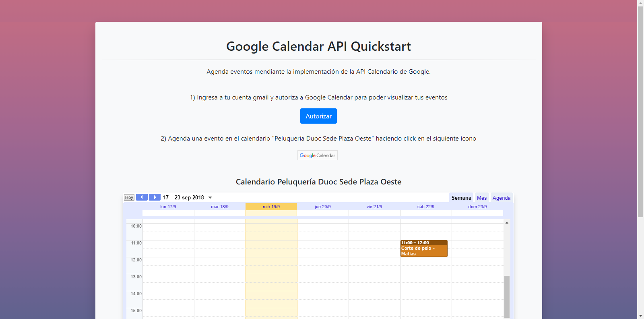The height and width of the screenshot is (319, 644).
Task: Open the Corte de pelo event
Action: tap(423, 249)
